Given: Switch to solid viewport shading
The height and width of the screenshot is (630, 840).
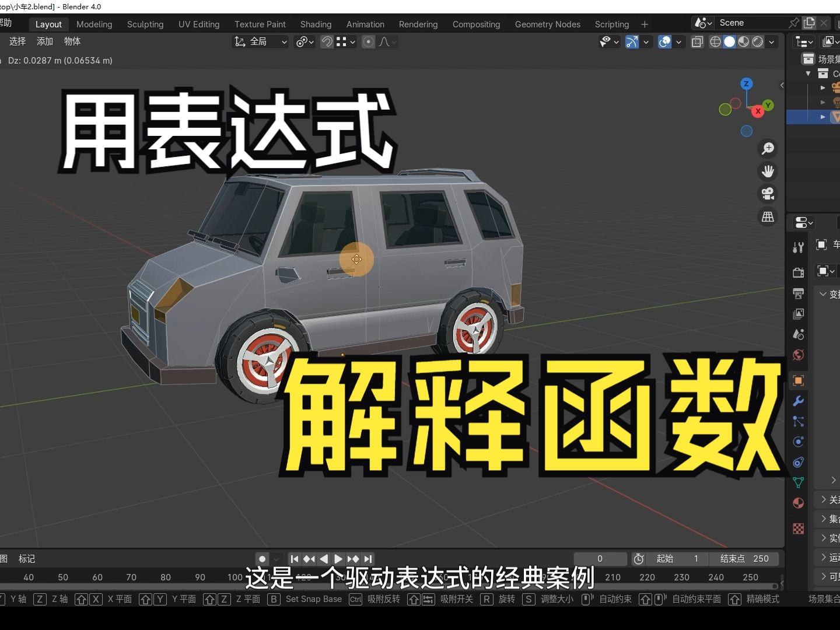Looking at the screenshot, I should coord(729,41).
